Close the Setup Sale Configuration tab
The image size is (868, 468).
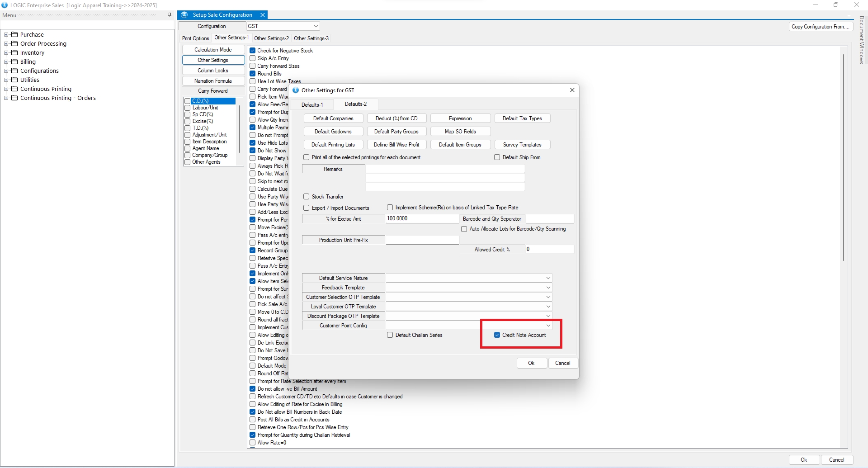pyautogui.click(x=262, y=15)
